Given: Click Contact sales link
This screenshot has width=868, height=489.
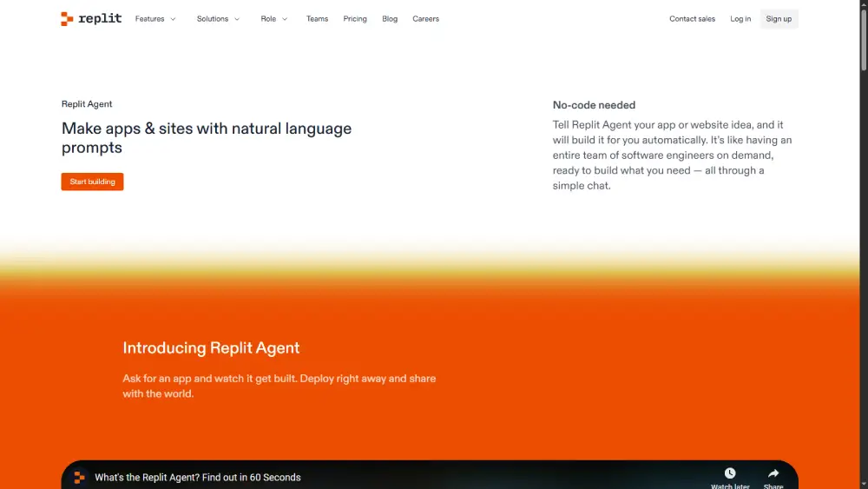Looking at the screenshot, I should coord(692,19).
